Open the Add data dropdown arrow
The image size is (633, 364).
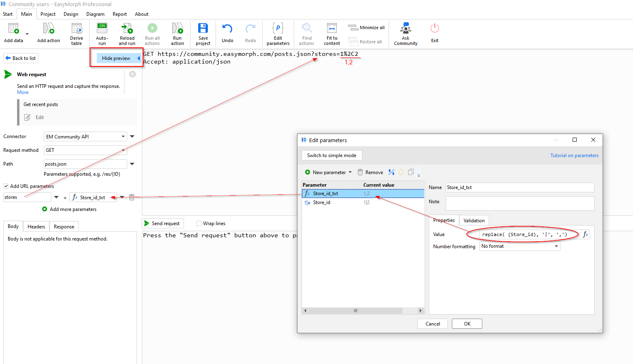click(27, 34)
